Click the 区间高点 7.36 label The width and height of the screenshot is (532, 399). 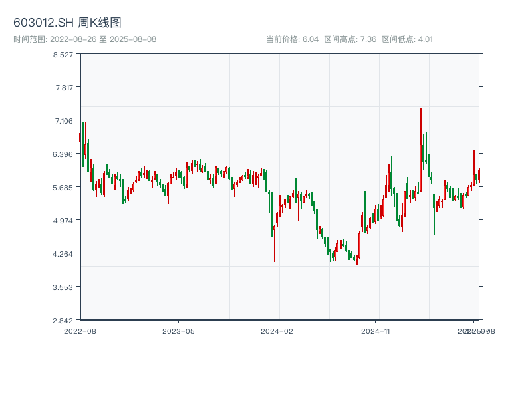(x=350, y=39)
